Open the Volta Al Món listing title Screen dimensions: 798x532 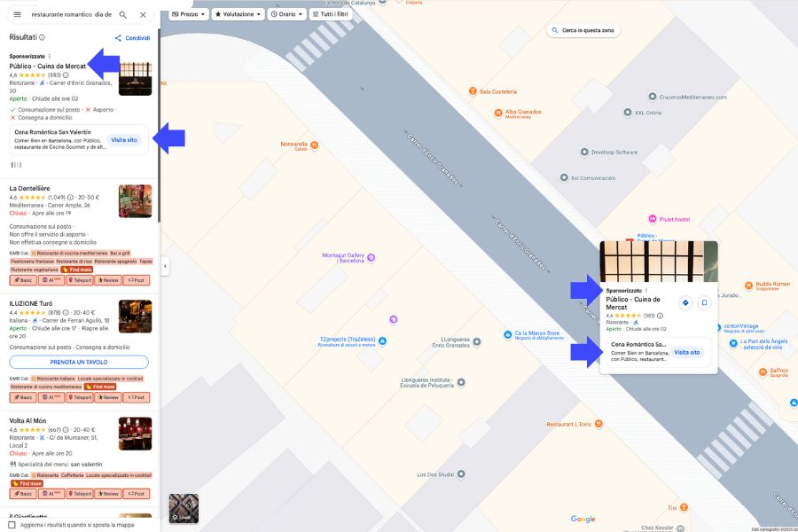tap(27, 421)
